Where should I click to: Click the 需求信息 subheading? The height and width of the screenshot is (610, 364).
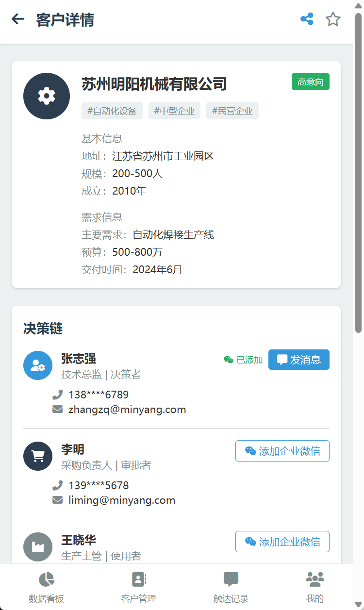point(102,217)
